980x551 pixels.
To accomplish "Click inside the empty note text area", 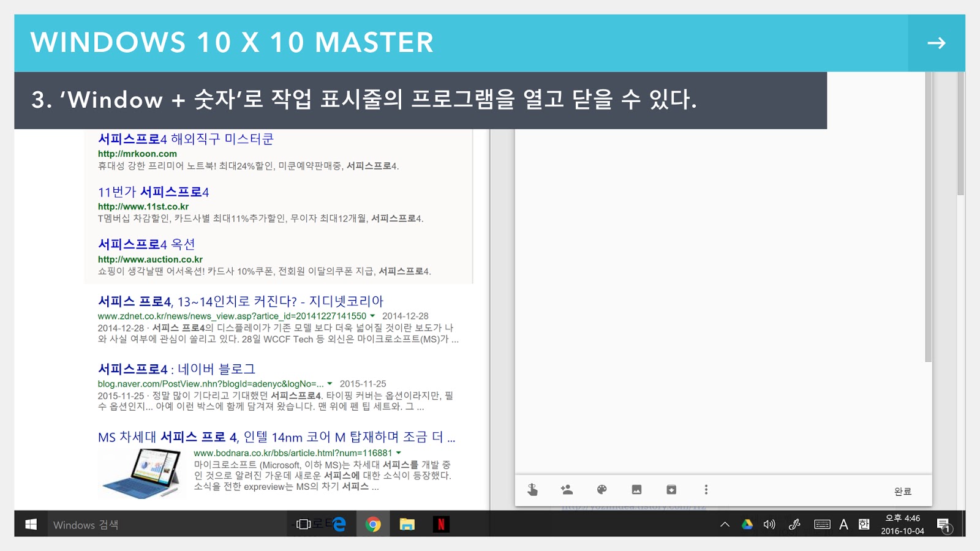I will point(720,300).
